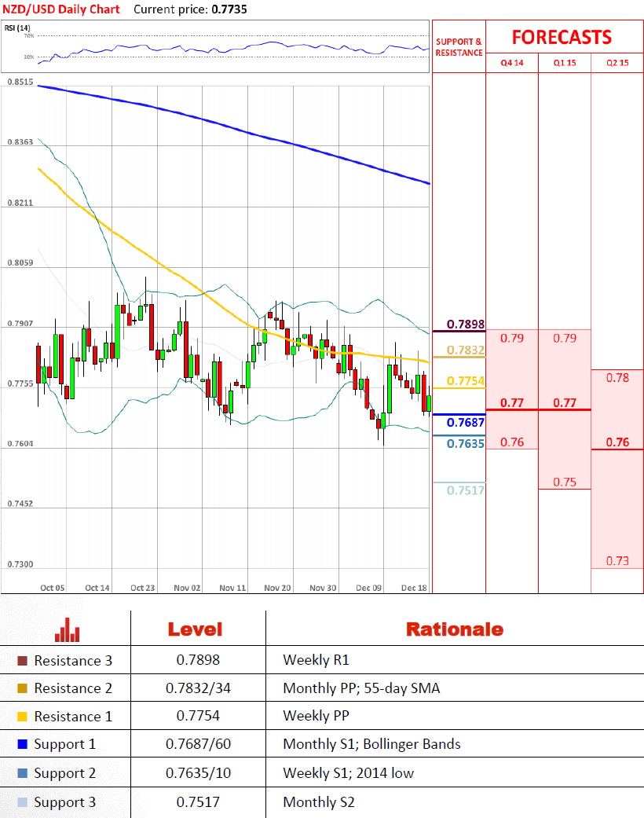Click the bold 0.77 forecast under Q4 14
Screen dimensions: 644x818
click(512, 403)
